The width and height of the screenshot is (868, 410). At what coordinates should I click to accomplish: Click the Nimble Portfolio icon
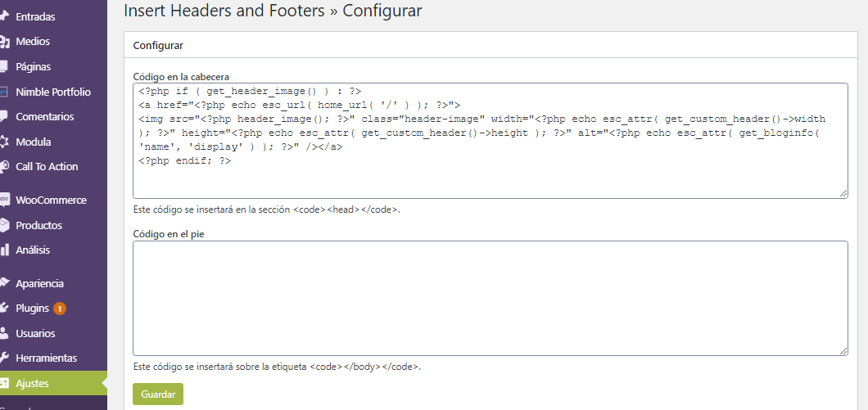tap(4, 92)
